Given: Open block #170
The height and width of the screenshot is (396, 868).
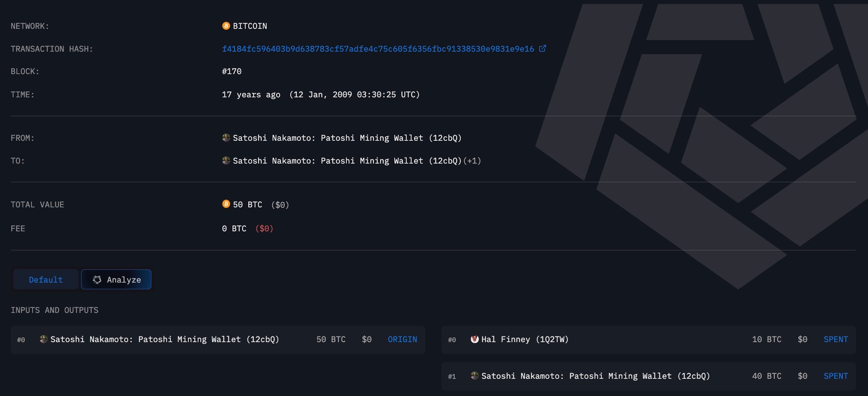Looking at the screenshot, I should 231,71.
